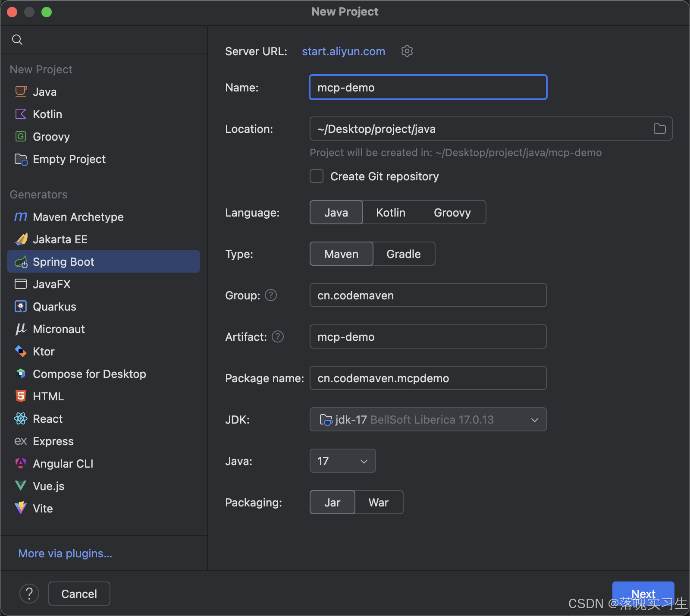
Task: Set build type to Gradle
Action: coord(404,254)
